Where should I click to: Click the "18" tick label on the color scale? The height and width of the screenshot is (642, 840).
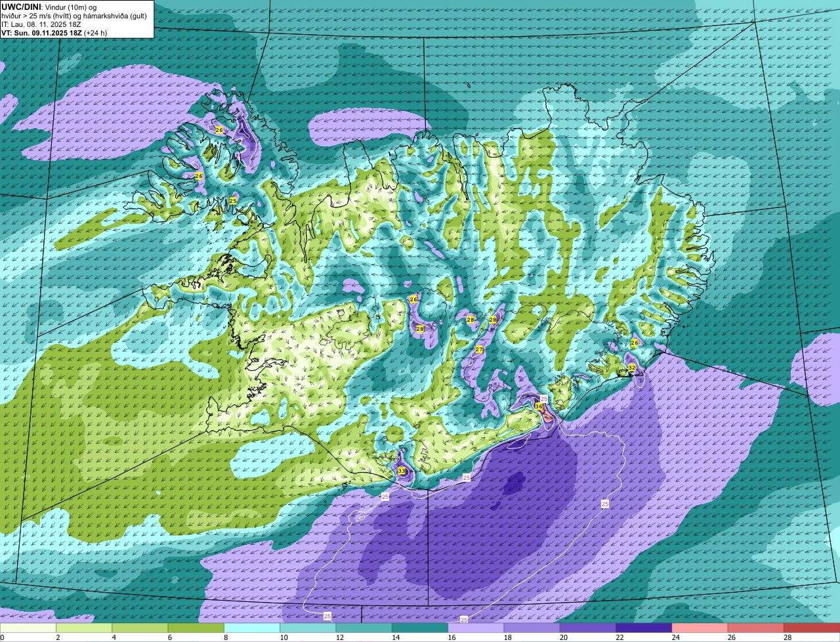[x=507, y=637]
